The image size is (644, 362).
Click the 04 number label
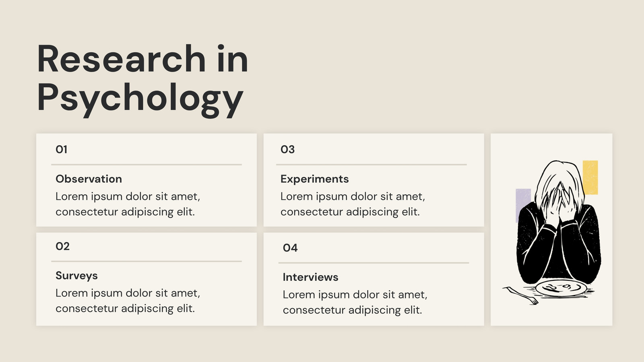tap(290, 248)
